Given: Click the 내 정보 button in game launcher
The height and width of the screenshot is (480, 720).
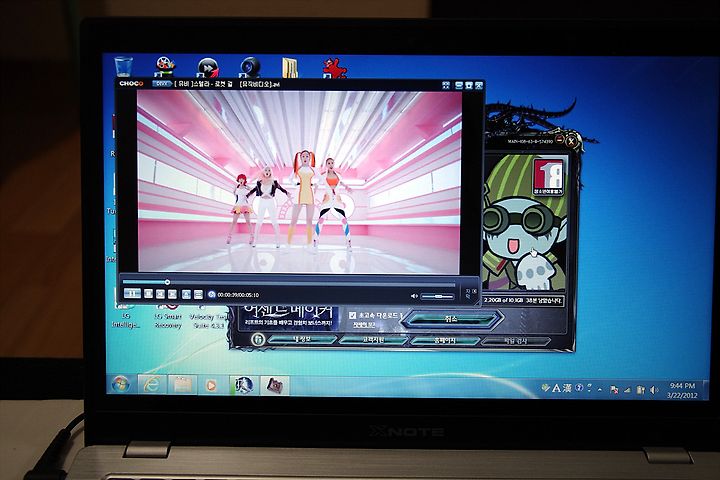Looking at the screenshot, I should click(302, 340).
